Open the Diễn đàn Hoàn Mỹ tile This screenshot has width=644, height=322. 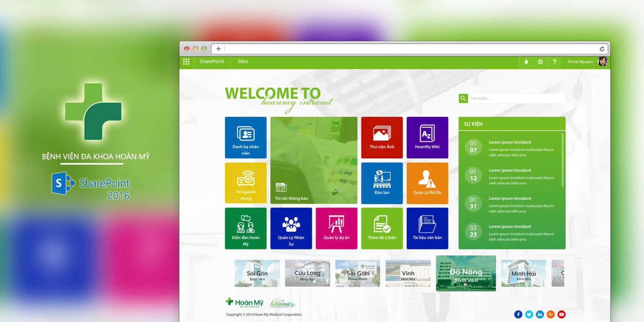(x=246, y=228)
